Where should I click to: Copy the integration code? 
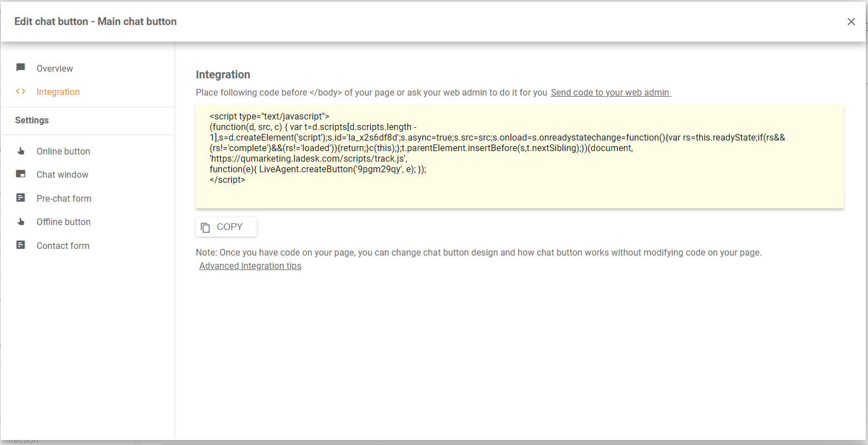pyautogui.click(x=226, y=227)
